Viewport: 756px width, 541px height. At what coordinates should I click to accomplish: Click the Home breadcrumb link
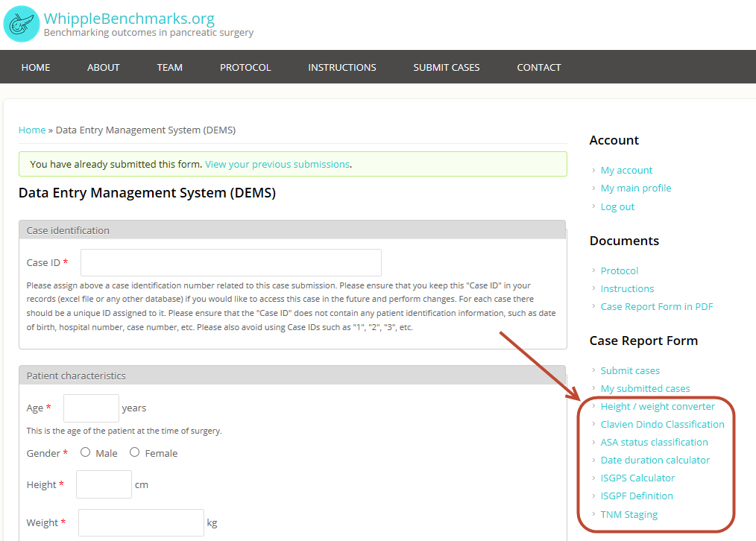pos(32,130)
